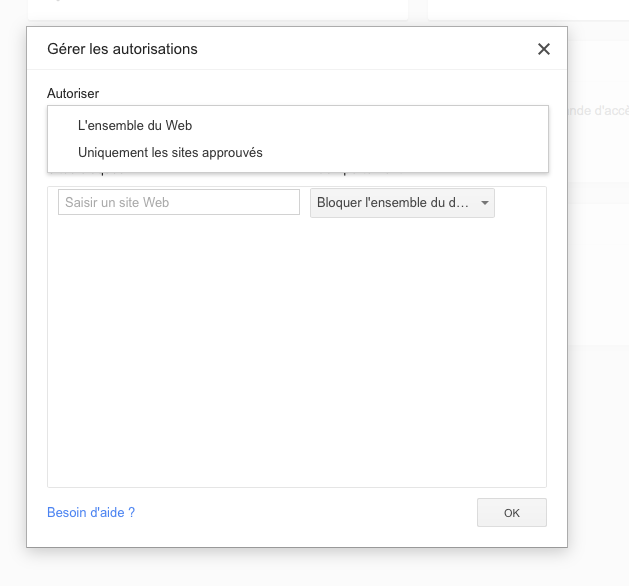The width and height of the screenshot is (629, 586).
Task: Click the Gérer les autorisations title
Action: tap(123, 49)
